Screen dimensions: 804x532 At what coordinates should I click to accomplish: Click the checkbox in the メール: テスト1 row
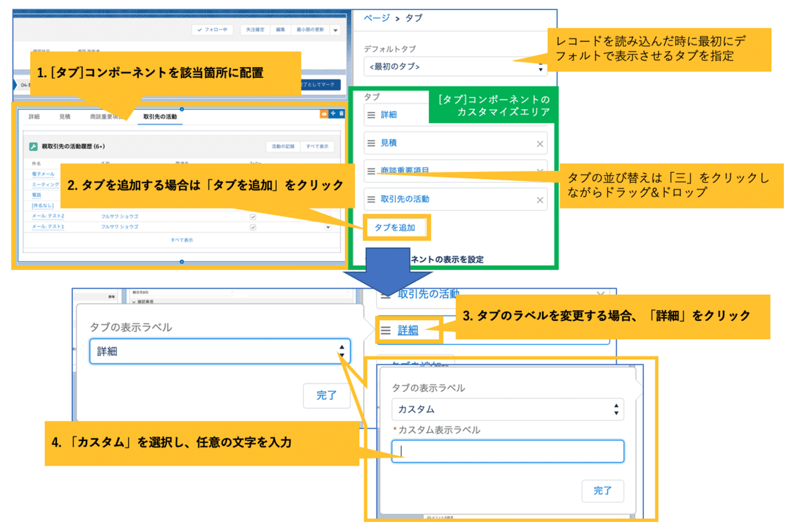pyautogui.click(x=253, y=227)
